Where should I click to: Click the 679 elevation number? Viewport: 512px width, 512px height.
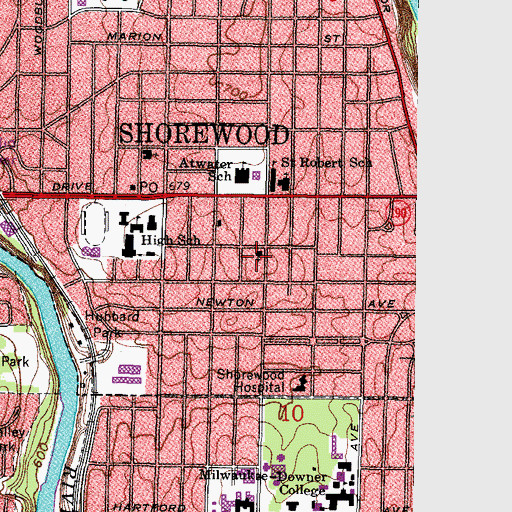tap(180, 186)
